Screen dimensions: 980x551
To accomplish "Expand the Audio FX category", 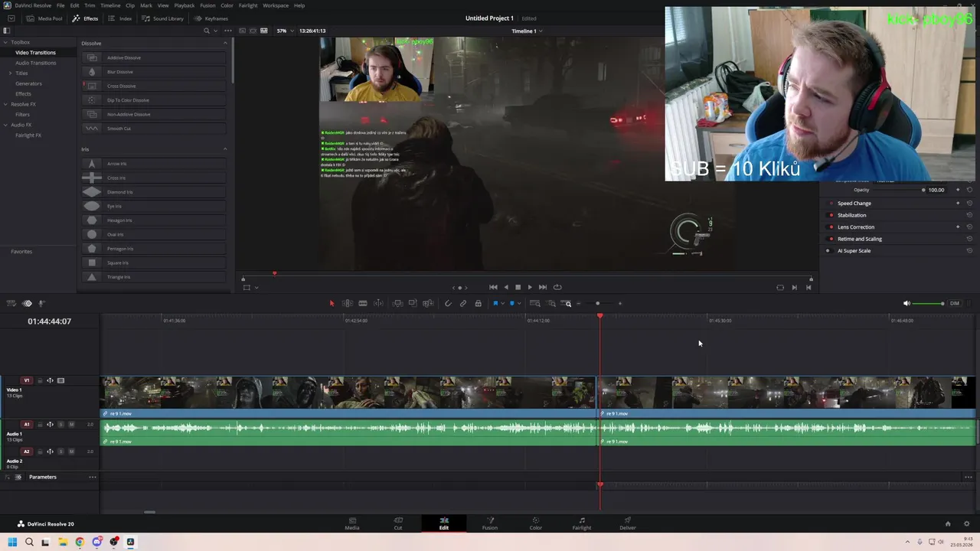I will click(x=6, y=125).
